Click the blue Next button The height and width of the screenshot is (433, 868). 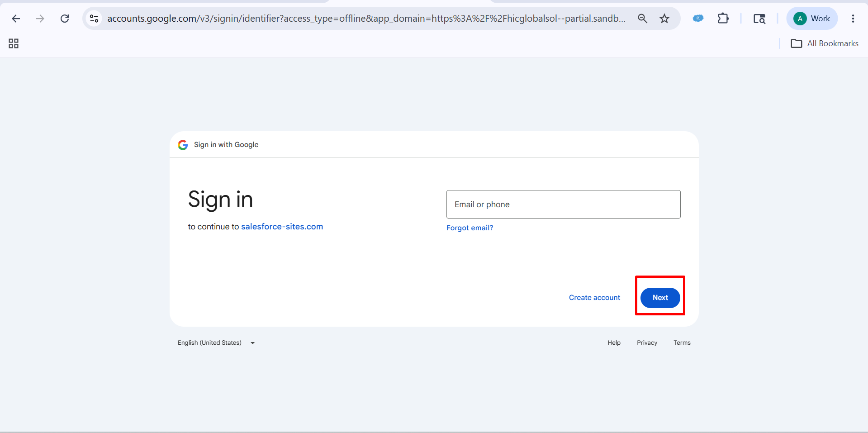pyautogui.click(x=660, y=298)
